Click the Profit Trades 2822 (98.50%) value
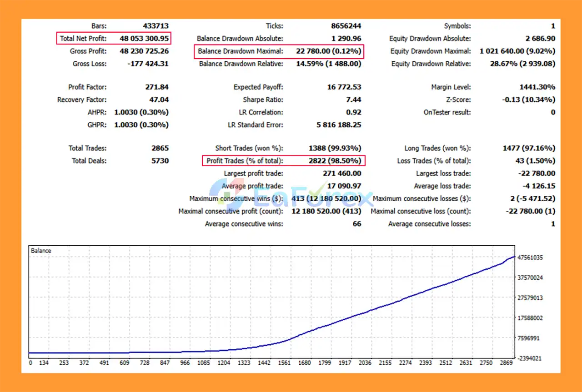This screenshot has height=392, width=582. coord(329,161)
